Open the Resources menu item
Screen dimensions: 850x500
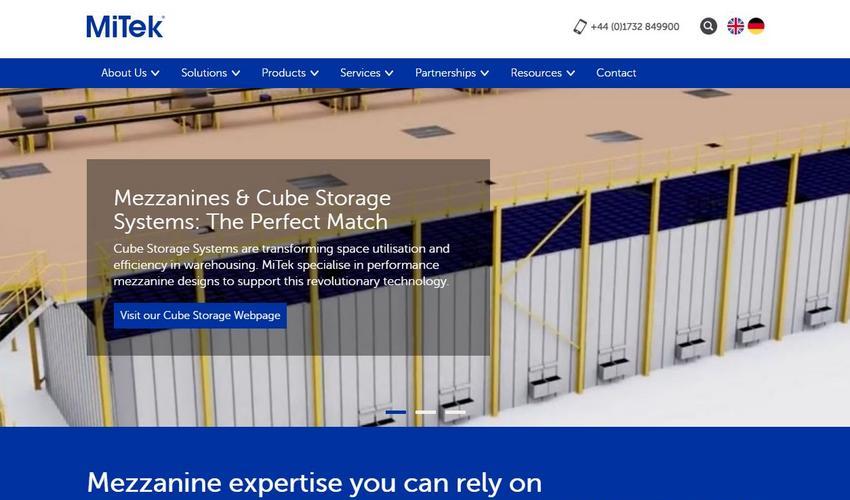coord(542,73)
